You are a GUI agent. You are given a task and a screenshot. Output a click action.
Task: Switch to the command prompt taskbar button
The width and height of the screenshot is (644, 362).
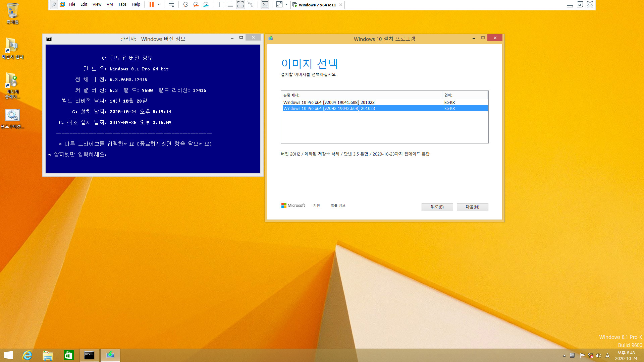[x=90, y=355]
